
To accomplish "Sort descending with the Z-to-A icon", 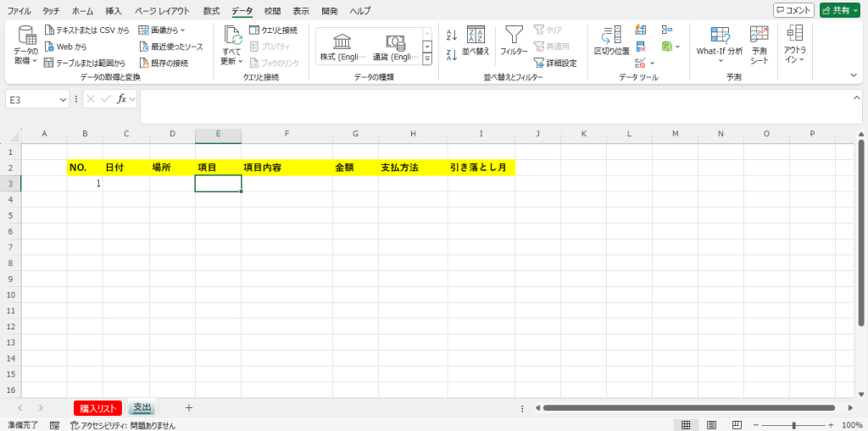I will pos(451,56).
